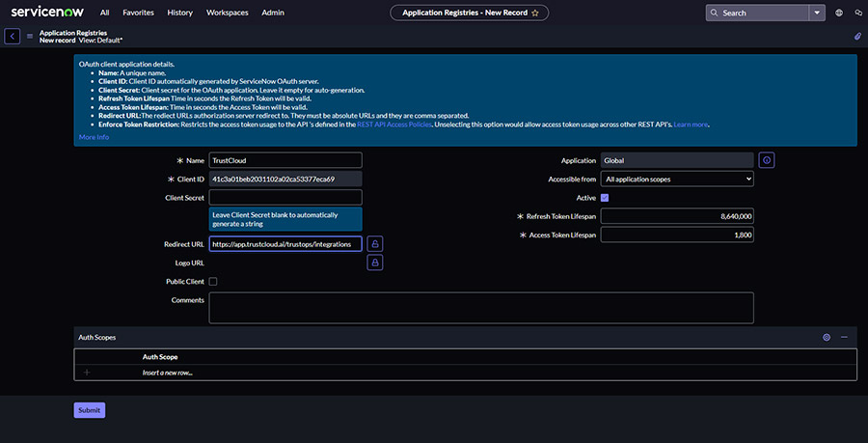Open Auth Scopes list settings gear
Screen dimensions: 868x443
pos(827,337)
